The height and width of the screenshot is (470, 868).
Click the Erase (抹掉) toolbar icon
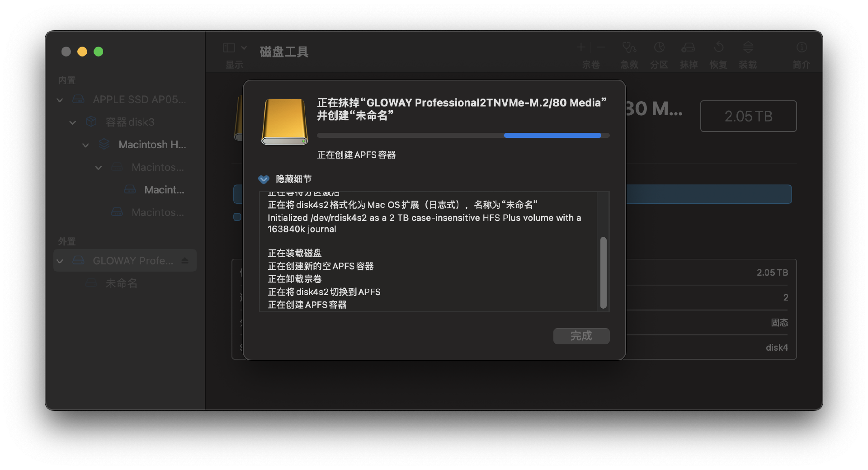[x=689, y=47]
